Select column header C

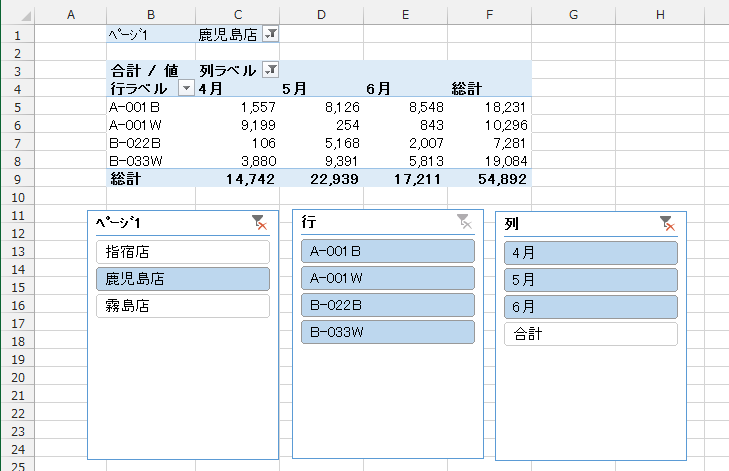[x=237, y=13]
